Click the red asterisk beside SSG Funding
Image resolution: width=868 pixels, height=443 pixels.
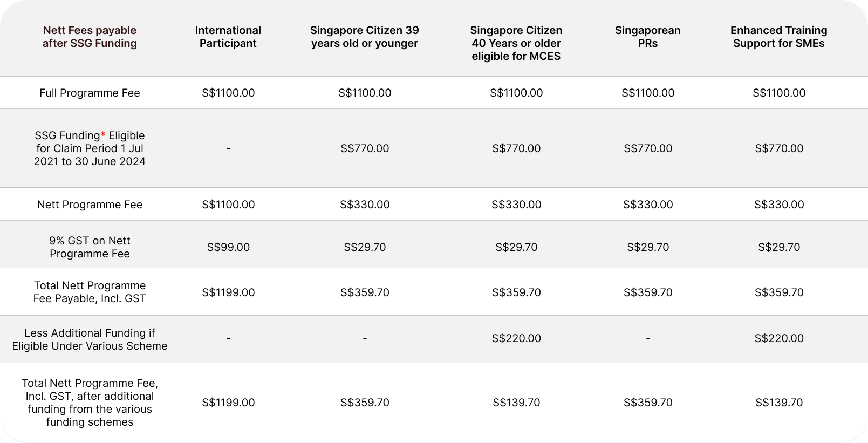[103, 134]
